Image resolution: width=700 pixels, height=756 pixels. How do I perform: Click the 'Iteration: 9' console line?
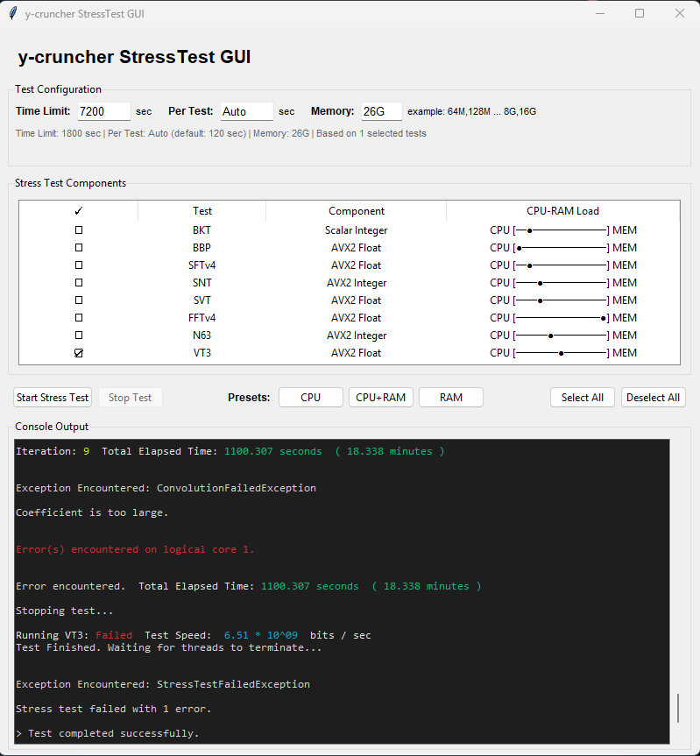[x=230, y=451]
